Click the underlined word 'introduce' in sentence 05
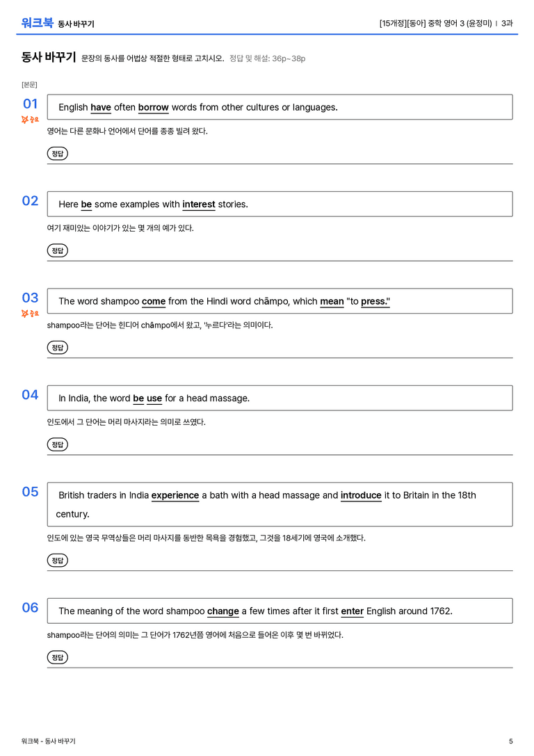Image resolution: width=534 pixels, height=756 pixels. pos(361,496)
